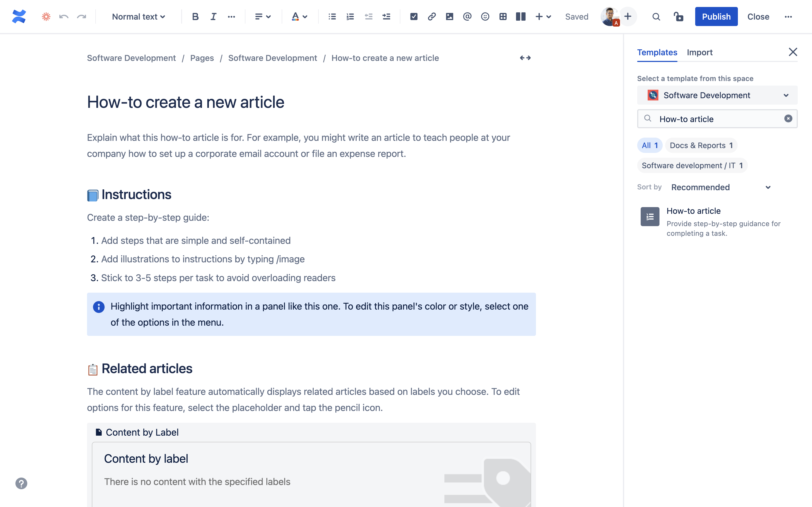Viewport: 812px width, 507px height.
Task: Insert a table from toolbar
Action: [503, 16]
